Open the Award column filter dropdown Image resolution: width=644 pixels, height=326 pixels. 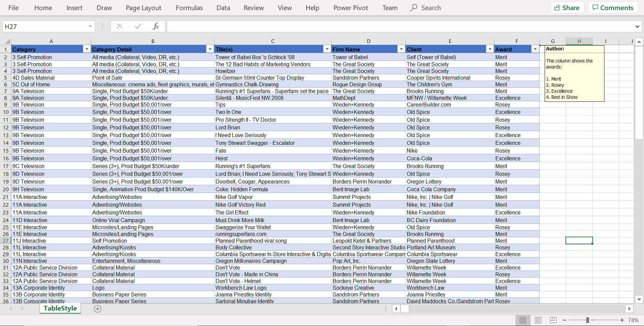tap(535, 49)
